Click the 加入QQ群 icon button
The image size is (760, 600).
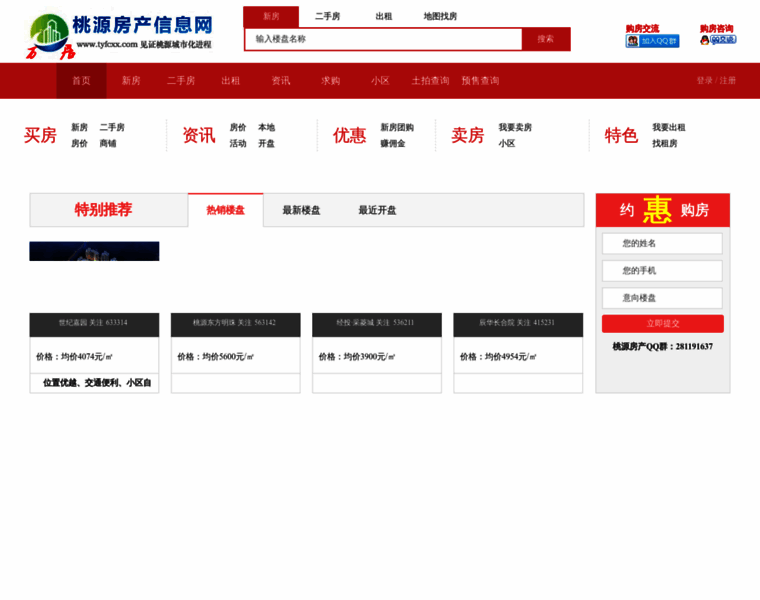point(652,41)
